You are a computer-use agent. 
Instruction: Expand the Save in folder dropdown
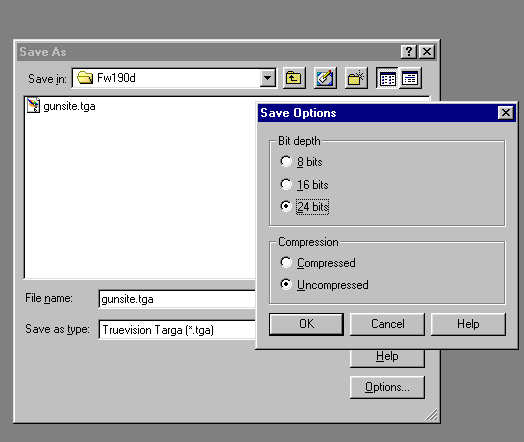(x=268, y=78)
